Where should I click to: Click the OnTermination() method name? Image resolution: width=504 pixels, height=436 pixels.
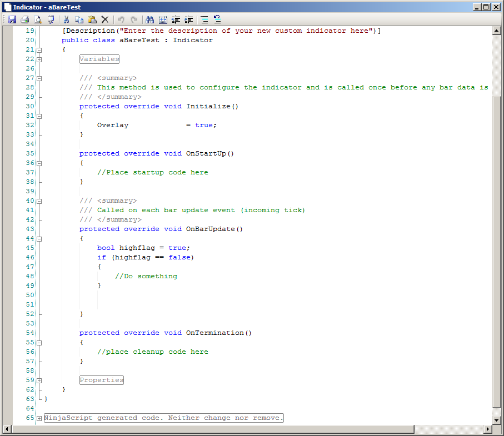click(x=219, y=333)
